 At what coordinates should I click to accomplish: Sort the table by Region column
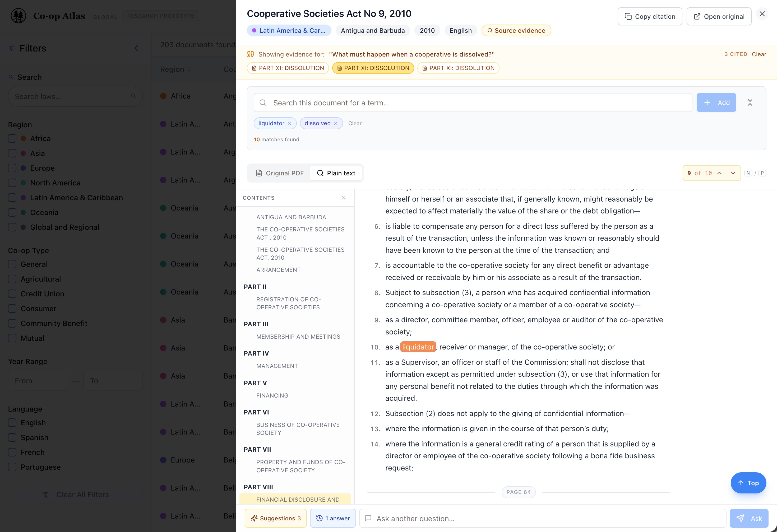click(x=175, y=69)
